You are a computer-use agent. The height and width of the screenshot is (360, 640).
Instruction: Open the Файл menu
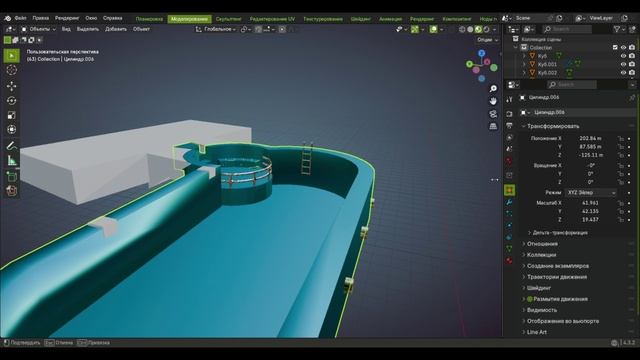point(20,18)
